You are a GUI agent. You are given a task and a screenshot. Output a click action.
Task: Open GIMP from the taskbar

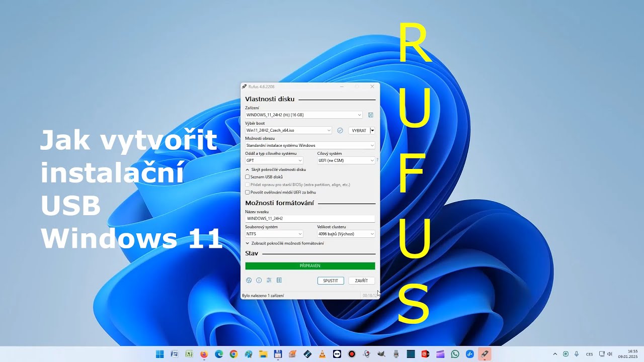point(381,354)
